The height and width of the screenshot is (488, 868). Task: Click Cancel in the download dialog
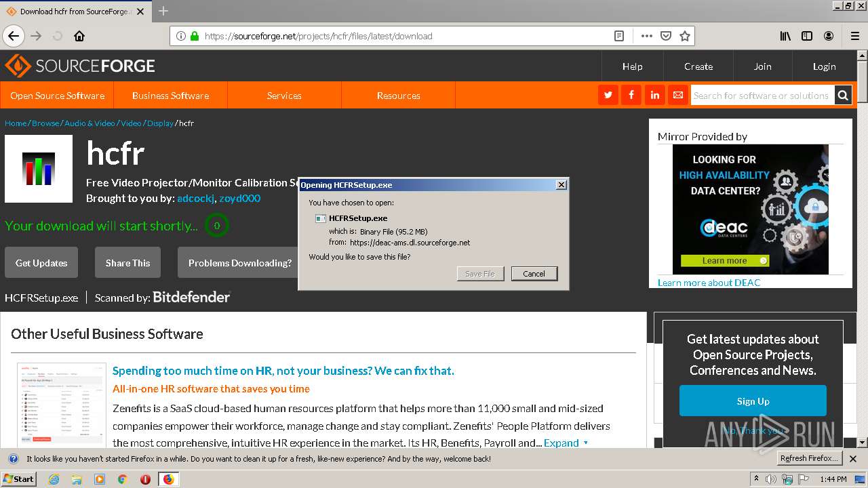click(x=534, y=274)
